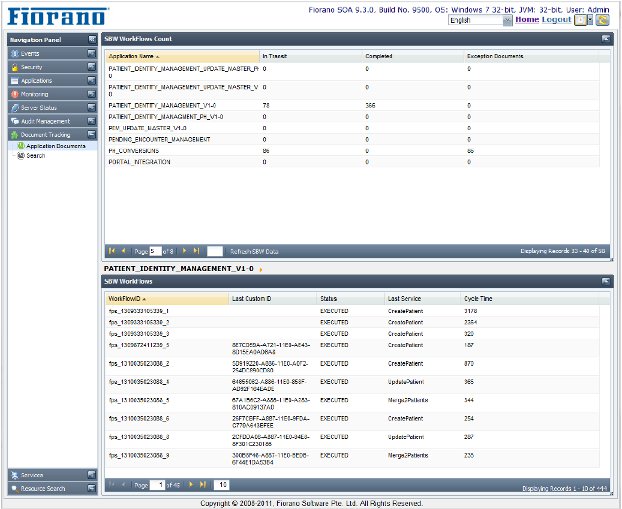Sort by Last Service column
Screen dimensions: 622x509
coord(423,299)
